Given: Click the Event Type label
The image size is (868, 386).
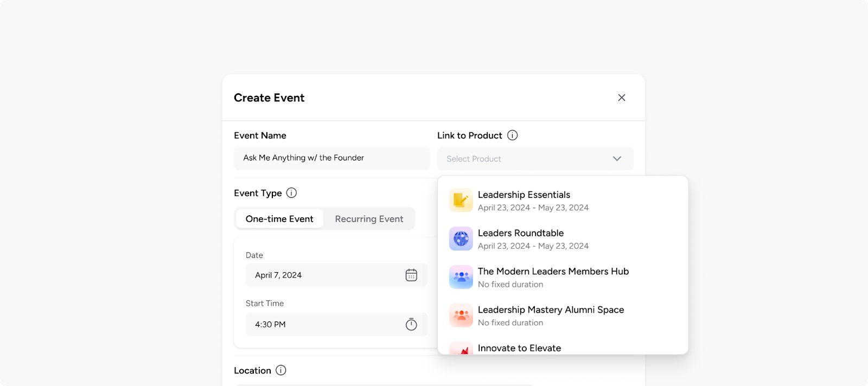Looking at the screenshot, I should (258, 193).
